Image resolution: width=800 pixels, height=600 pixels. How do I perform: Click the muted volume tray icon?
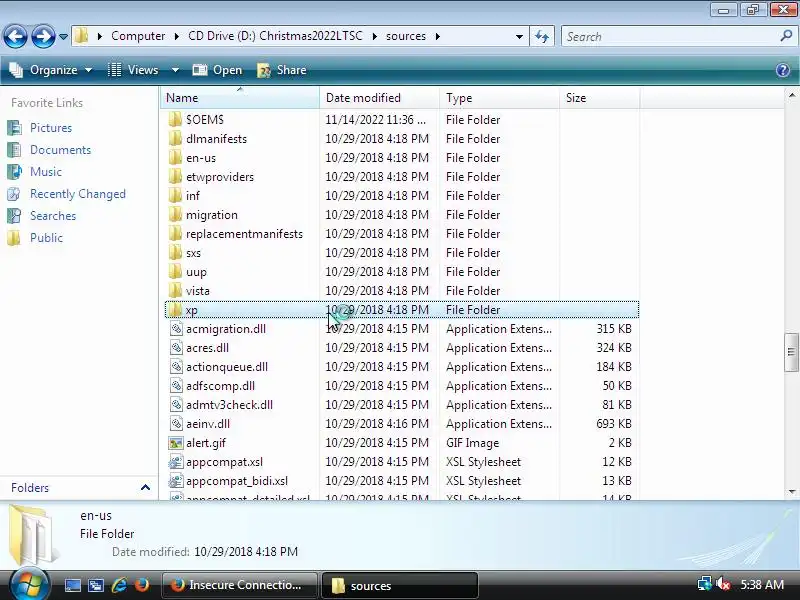723,584
